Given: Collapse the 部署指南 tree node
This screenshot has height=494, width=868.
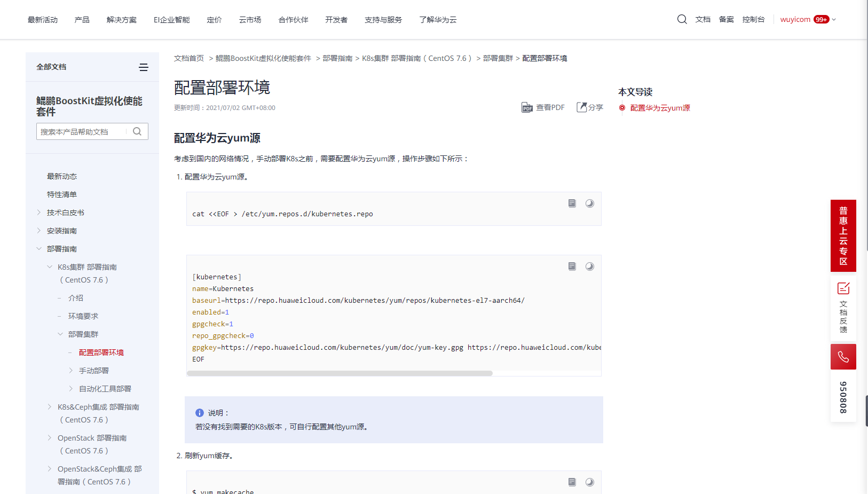Looking at the screenshot, I should (39, 249).
